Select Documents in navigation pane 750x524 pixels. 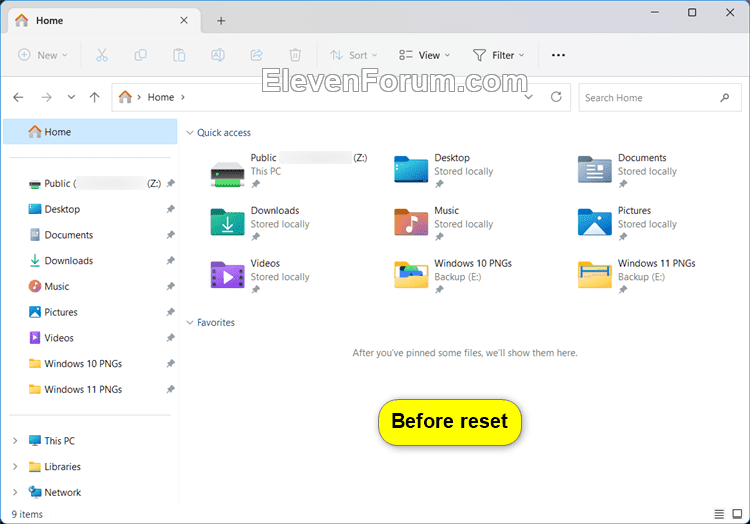pyautogui.click(x=90, y=235)
